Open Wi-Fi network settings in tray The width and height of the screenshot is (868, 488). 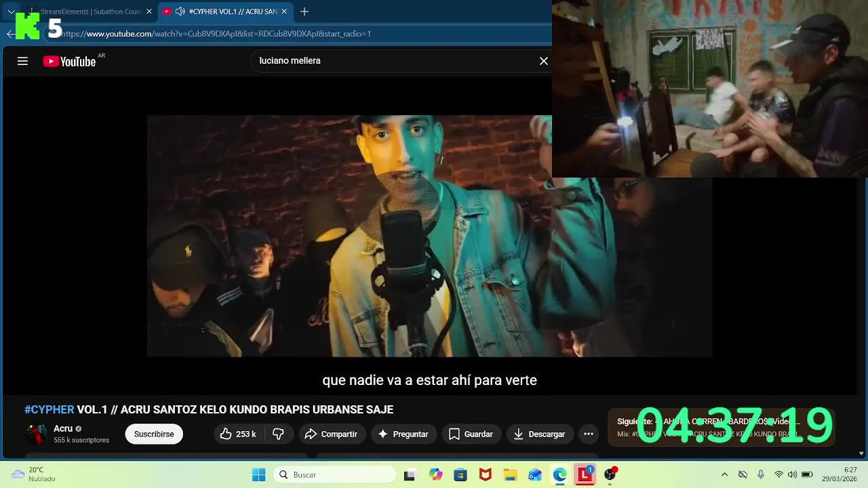(778, 474)
